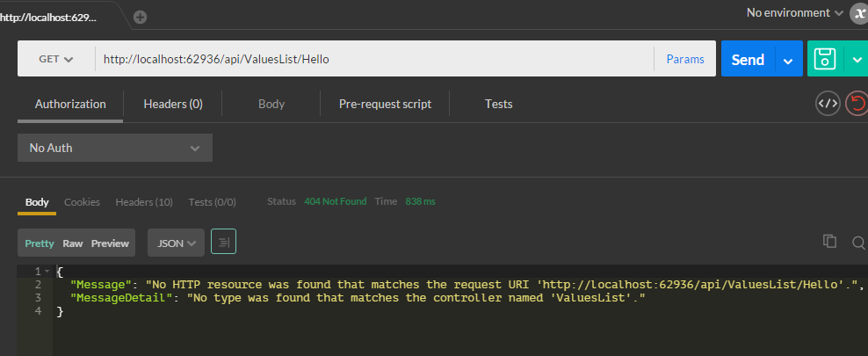
Task: Switch response view to Raw
Action: tap(72, 243)
